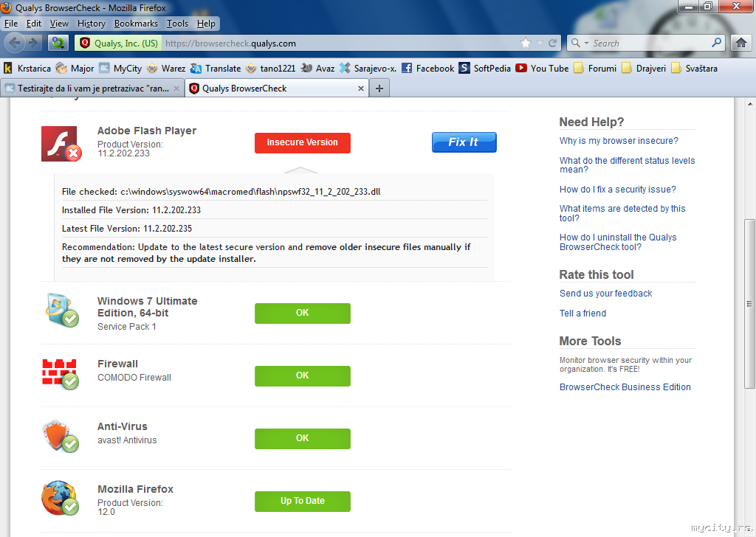Reload the page with the refresh icon
This screenshot has width=756, height=537.
coord(552,44)
